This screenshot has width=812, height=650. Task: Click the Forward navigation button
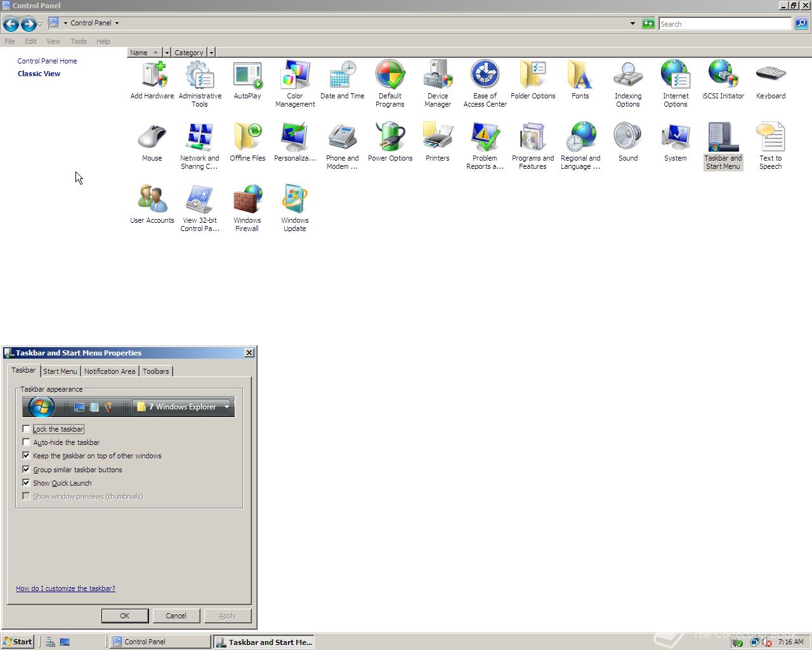29,24
